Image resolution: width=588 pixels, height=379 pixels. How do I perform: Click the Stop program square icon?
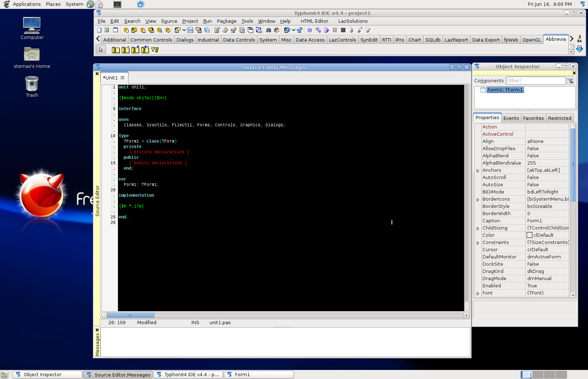(343, 30)
